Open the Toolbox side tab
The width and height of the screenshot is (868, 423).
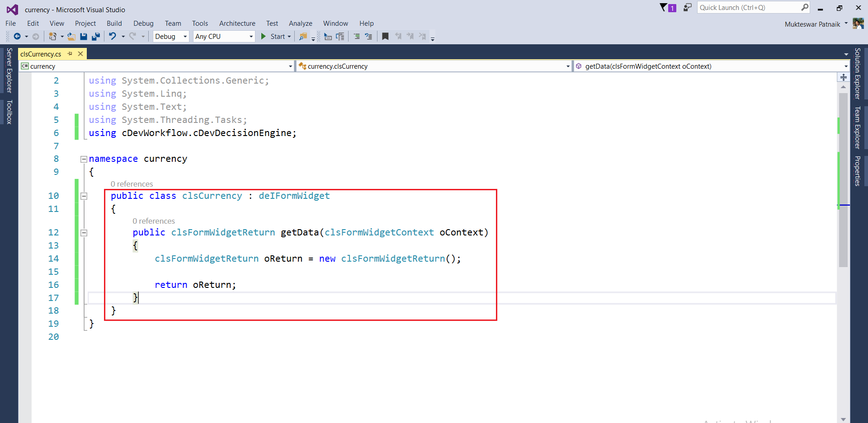[9, 112]
